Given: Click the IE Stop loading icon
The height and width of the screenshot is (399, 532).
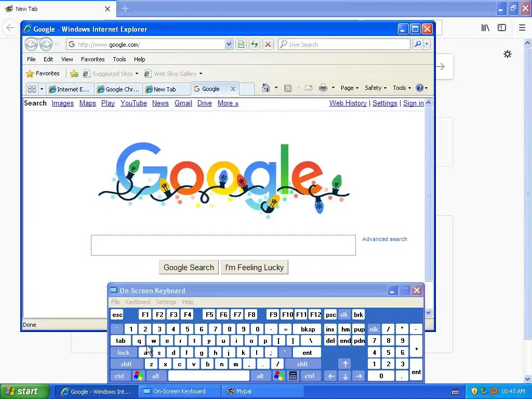Looking at the screenshot, I should click(x=268, y=45).
